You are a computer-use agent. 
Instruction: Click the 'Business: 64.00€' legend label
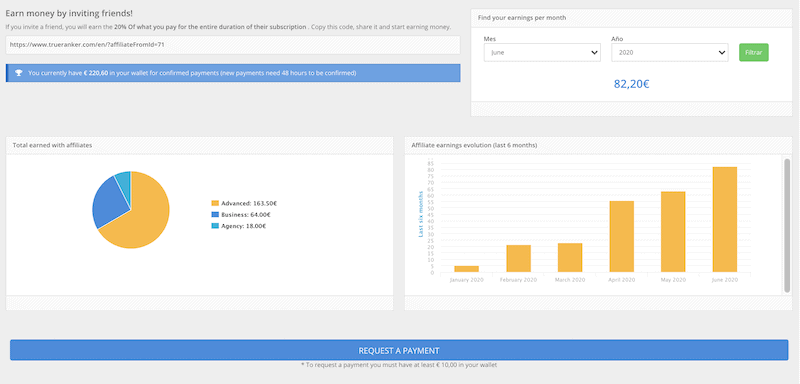pyautogui.click(x=246, y=215)
